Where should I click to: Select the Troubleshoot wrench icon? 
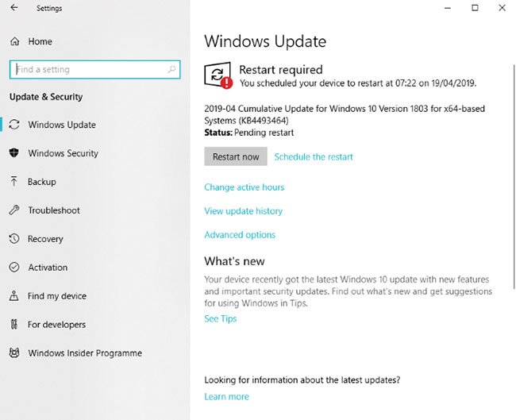(14, 210)
